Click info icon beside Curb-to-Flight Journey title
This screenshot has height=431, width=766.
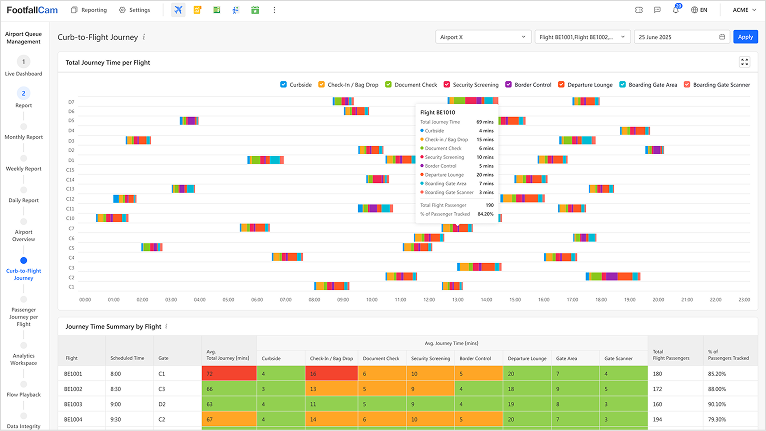coord(144,37)
